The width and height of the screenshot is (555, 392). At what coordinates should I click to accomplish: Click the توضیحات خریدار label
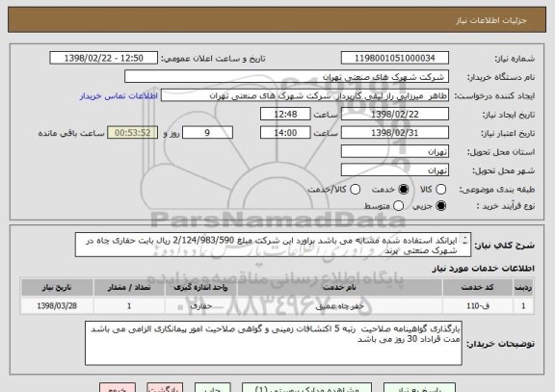point(500,344)
